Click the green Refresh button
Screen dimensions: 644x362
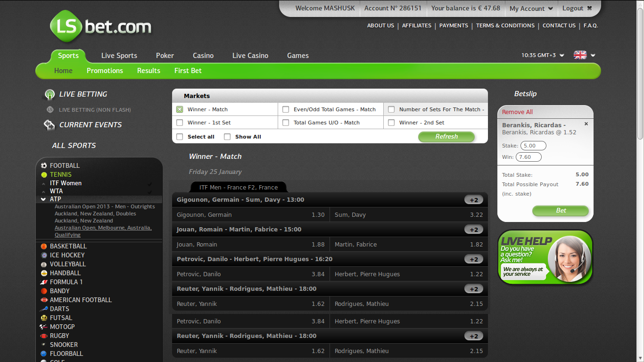[446, 137]
